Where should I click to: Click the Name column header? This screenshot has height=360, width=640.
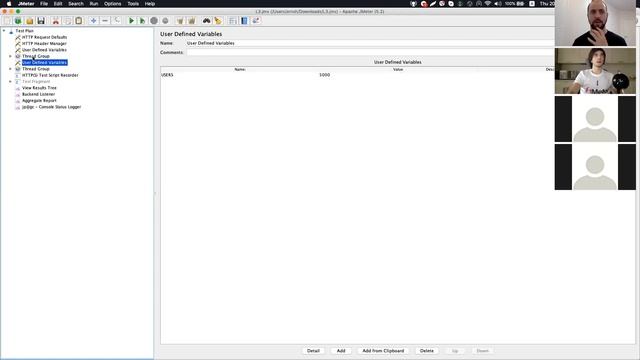point(240,69)
